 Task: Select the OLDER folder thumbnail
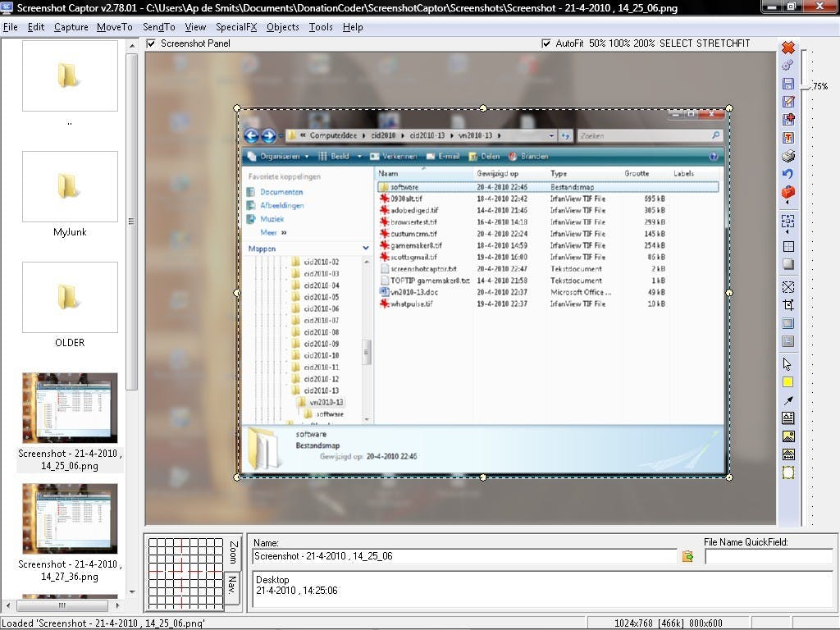[x=71, y=297]
